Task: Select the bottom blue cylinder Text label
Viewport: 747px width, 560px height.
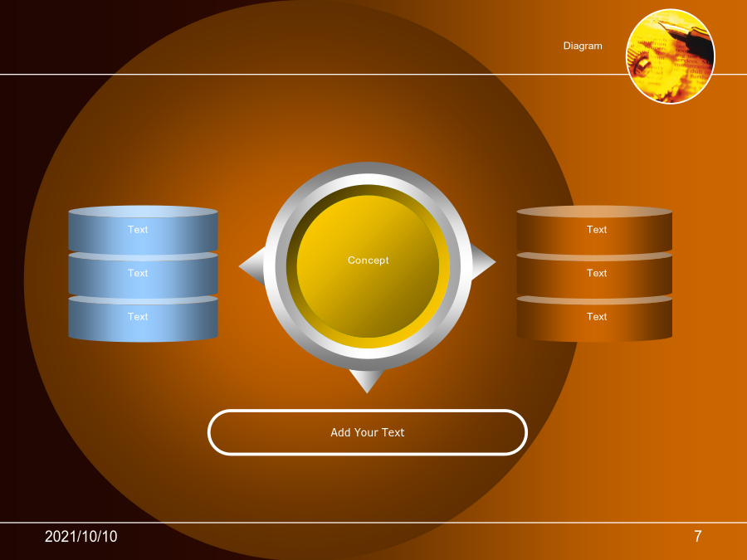Action: pos(138,317)
